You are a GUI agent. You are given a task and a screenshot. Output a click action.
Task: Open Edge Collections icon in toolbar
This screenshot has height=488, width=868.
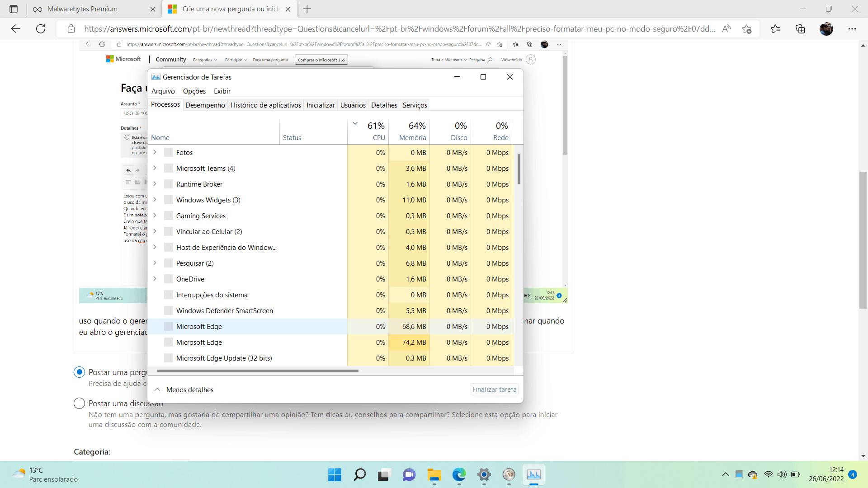tap(800, 29)
